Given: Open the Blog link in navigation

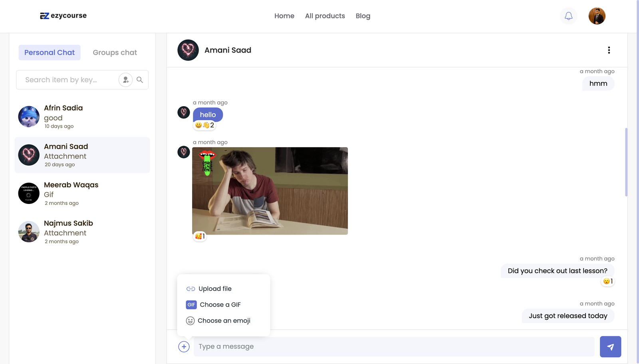Looking at the screenshot, I should (363, 16).
